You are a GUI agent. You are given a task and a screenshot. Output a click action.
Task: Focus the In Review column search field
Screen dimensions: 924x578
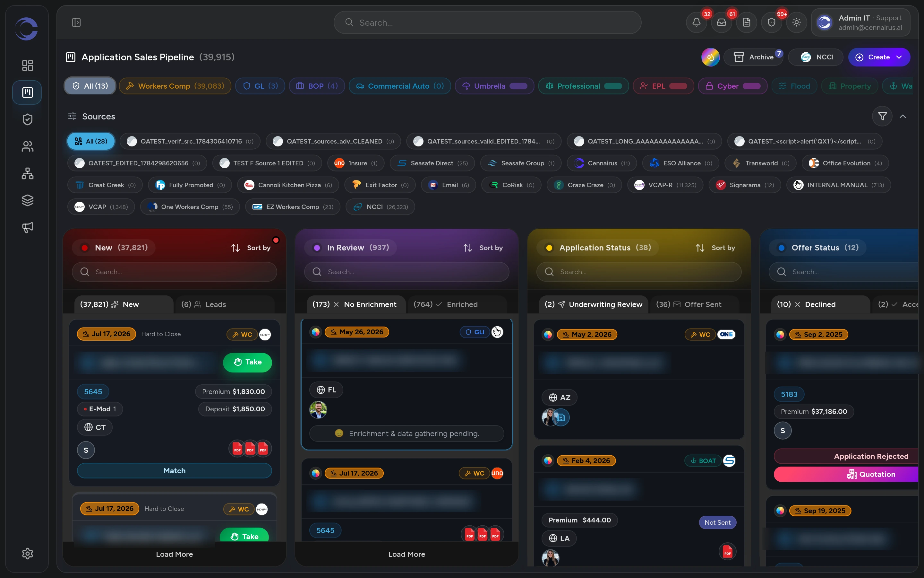(406, 272)
